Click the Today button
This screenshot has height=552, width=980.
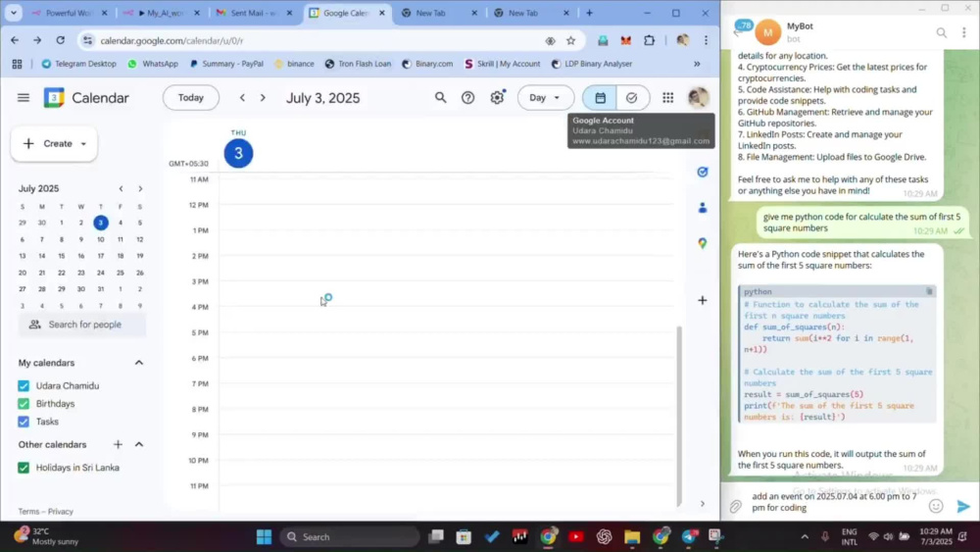tap(191, 97)
